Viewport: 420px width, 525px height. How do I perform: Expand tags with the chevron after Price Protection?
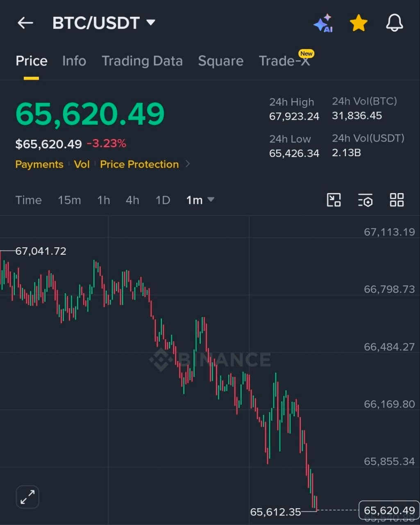(188, 164)
